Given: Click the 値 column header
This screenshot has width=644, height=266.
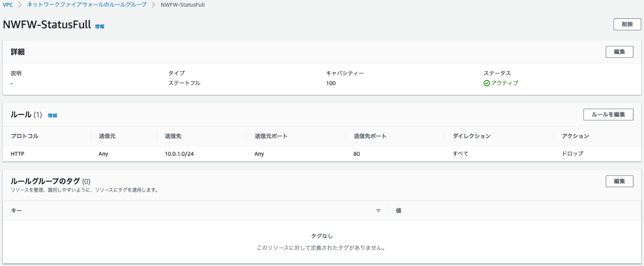Looking at the screenshot, I should [398, 210].
